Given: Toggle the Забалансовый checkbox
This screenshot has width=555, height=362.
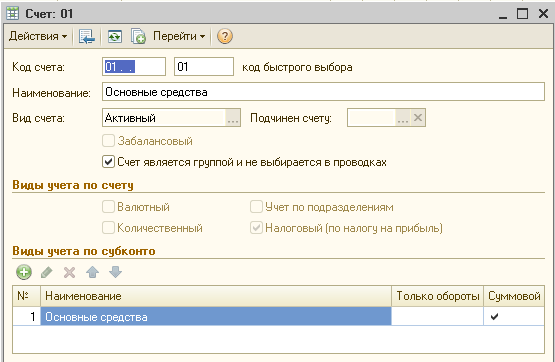Looking at the screenshot, I should [x=108, y=140].
